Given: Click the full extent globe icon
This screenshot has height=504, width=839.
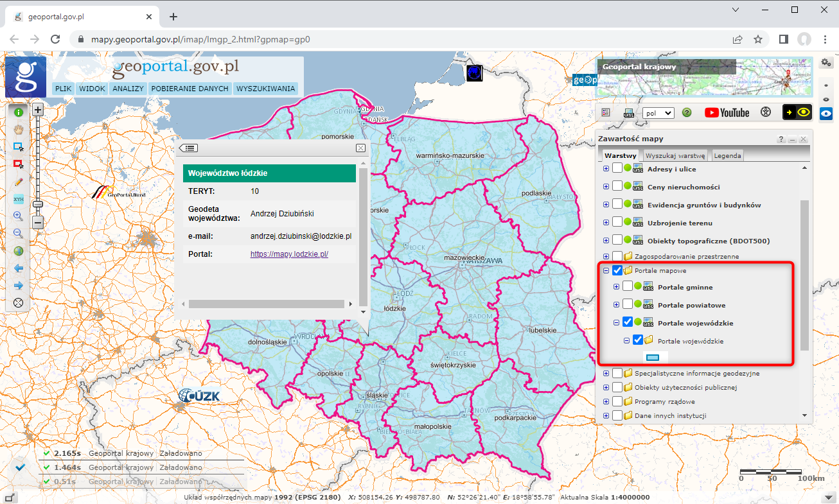Looking at the screenshot, I should tap(19, 251).
